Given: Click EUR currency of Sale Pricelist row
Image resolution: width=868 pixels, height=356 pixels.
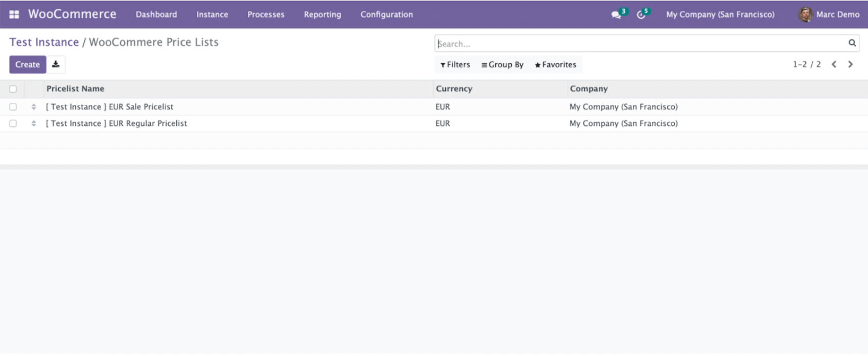Looking at the screenshot, I should pos(443,107).
